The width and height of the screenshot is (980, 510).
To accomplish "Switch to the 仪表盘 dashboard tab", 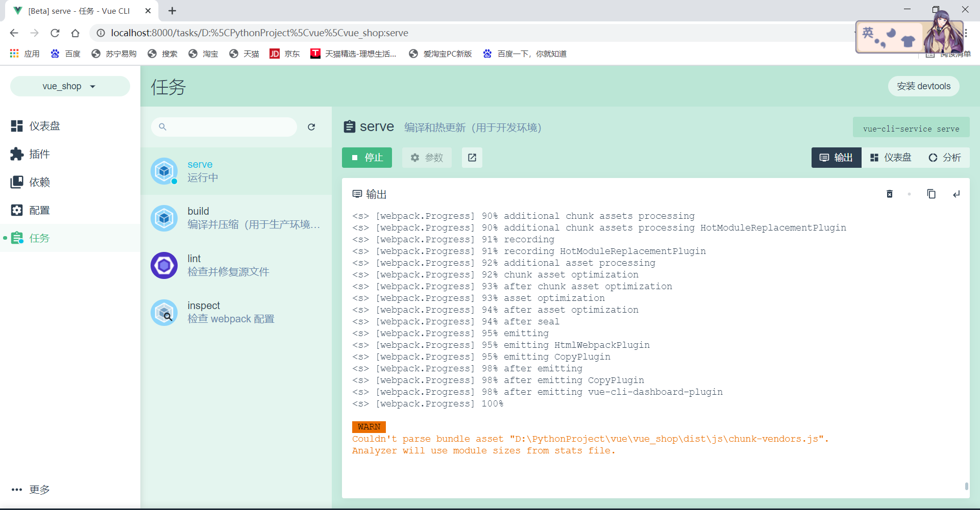I will pos(891,158).
